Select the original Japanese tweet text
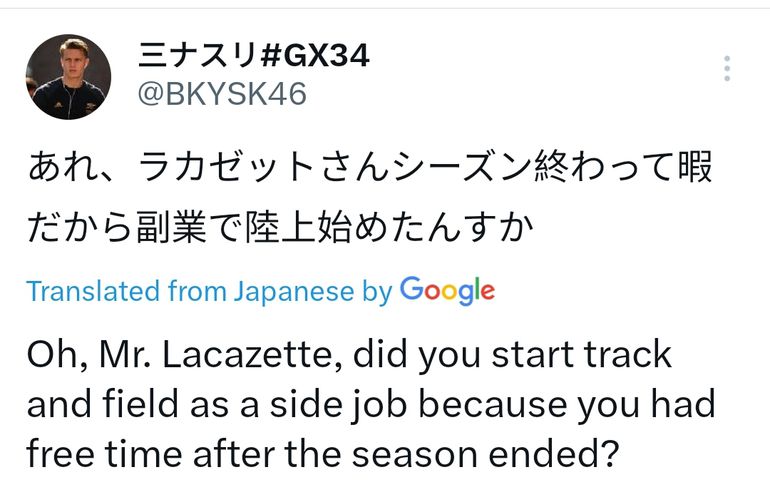The image size is (770, 502). coord(368,197)
